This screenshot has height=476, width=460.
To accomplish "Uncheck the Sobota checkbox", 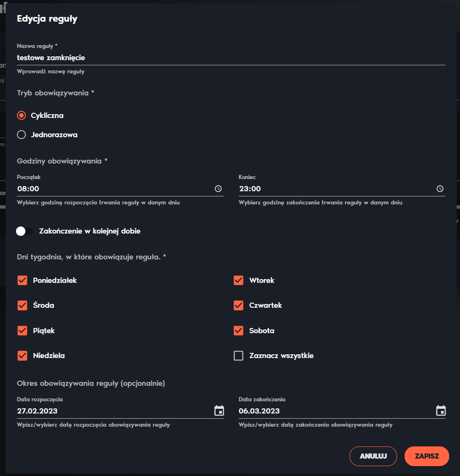I will (x=238, y=331).
